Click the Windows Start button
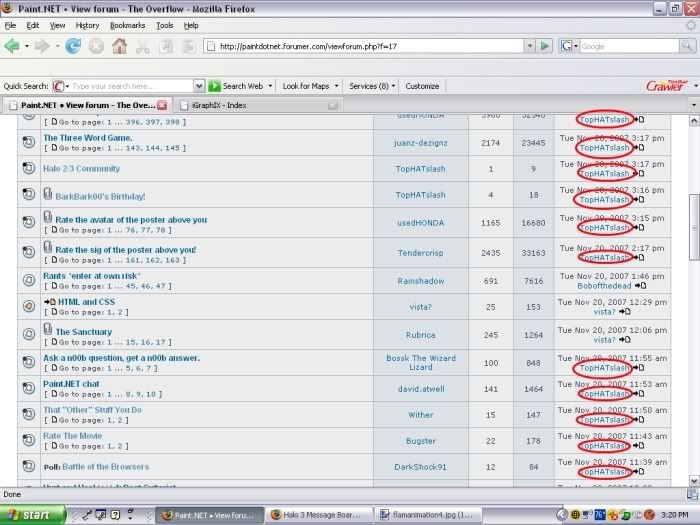This screenshot has height=525, width=700. [x=33, y=515]
